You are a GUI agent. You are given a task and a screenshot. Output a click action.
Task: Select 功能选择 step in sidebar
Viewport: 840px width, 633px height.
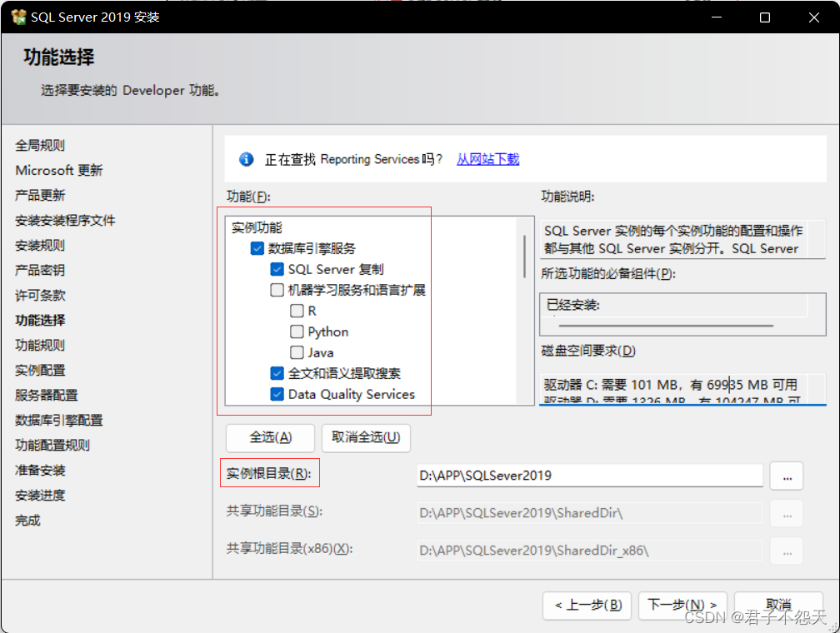[40, 321]
